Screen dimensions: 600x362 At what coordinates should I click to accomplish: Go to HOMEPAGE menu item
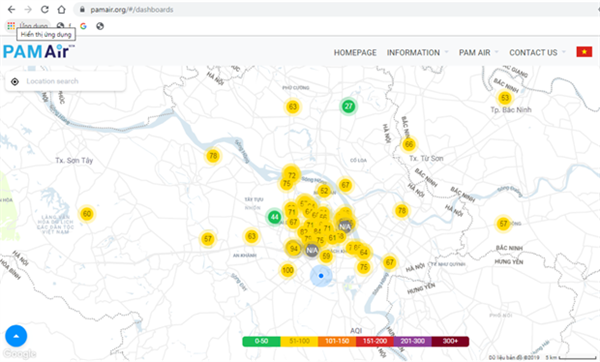click(355, 52)
